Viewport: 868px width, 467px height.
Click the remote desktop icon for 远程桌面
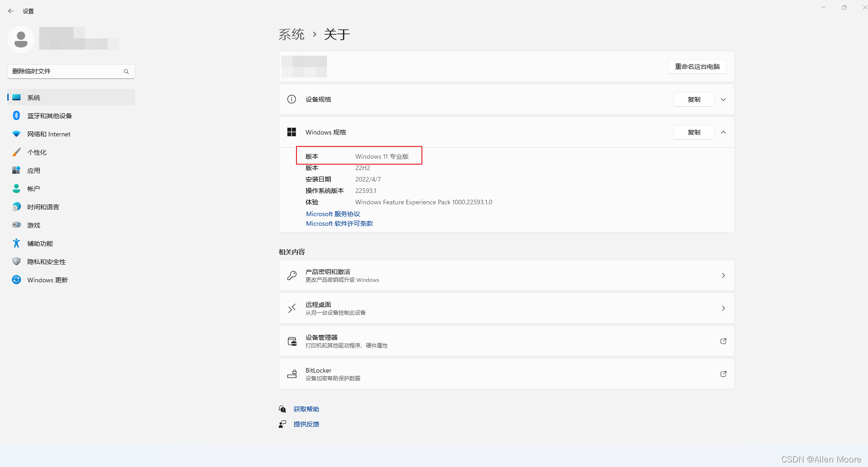pos(292,308)
